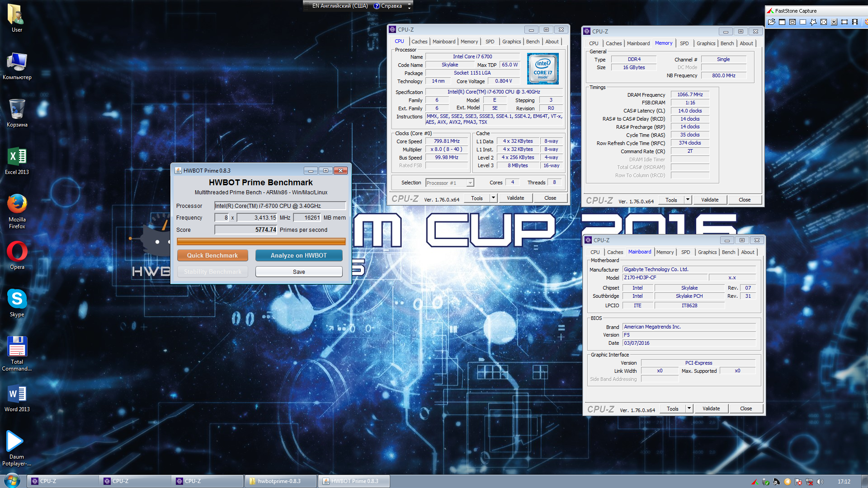Open the User folder desktop icon
Viewport: 868px width, 488px height.
tap(17, 18)
